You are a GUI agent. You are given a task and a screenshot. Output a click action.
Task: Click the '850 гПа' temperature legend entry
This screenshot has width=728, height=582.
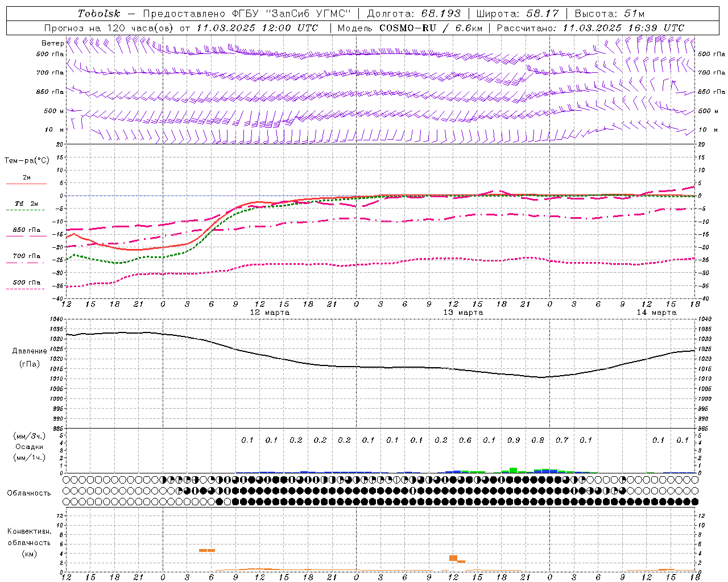(27, 230)
